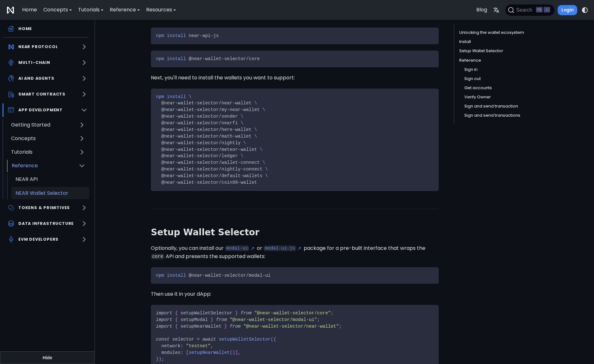Hide the sidebar using the Hide button
Image resolution: width=594 pixels, height=364 pixels.
coord(47,358)
